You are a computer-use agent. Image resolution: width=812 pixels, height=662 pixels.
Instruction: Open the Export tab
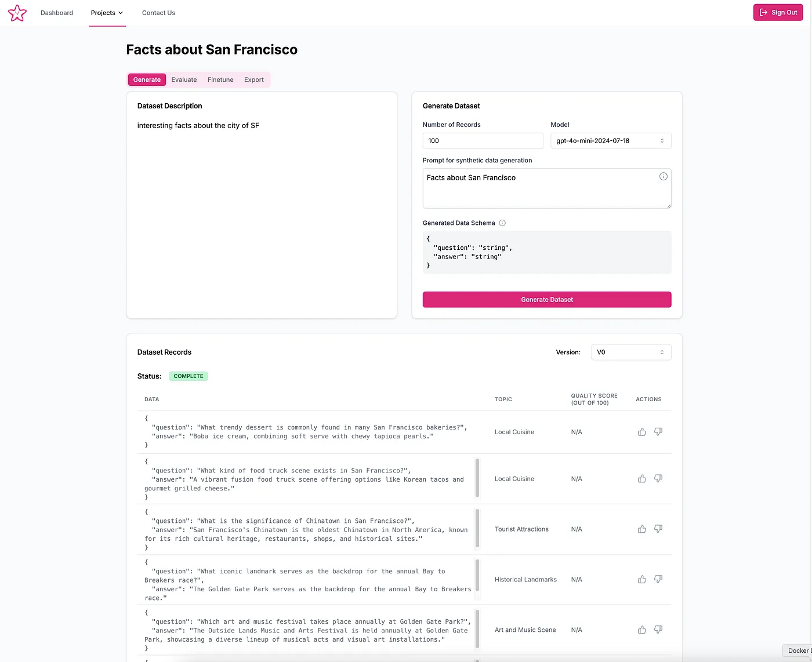pyautogui.click(x=253, y=79)
